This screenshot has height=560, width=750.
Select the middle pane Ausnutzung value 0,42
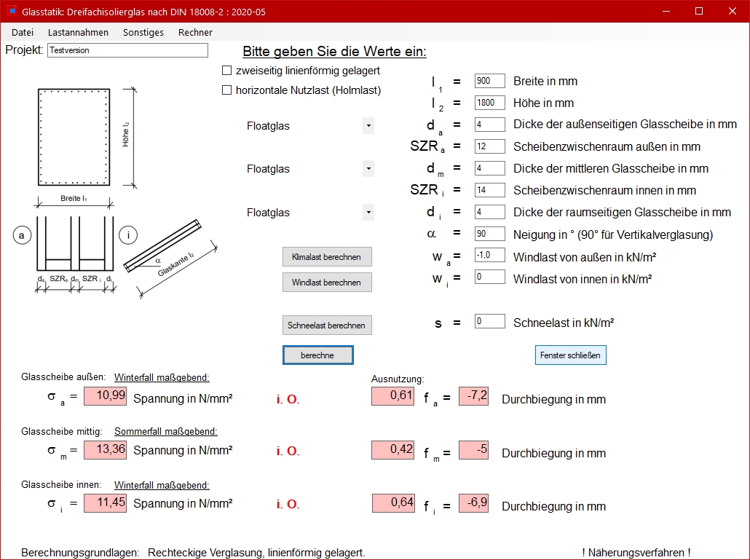click(393, 450)
